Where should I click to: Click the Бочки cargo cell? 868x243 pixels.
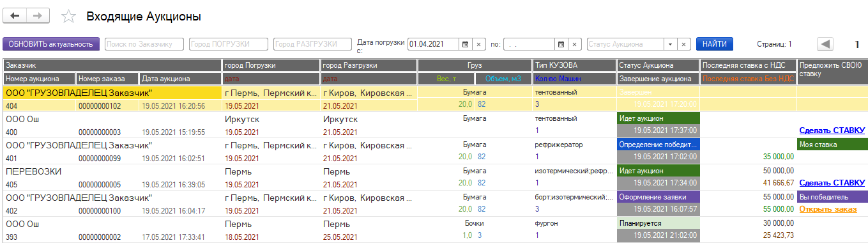click(x=475, y=223)
